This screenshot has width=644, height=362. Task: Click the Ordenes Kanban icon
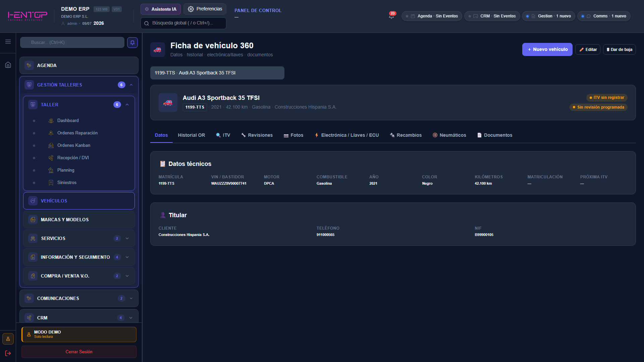51,145
